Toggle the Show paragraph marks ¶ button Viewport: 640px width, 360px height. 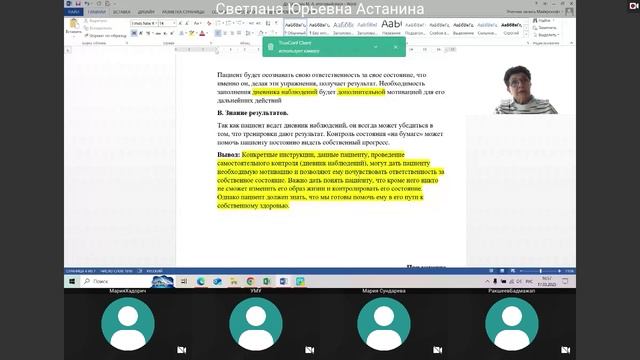[x=276, y=23]
